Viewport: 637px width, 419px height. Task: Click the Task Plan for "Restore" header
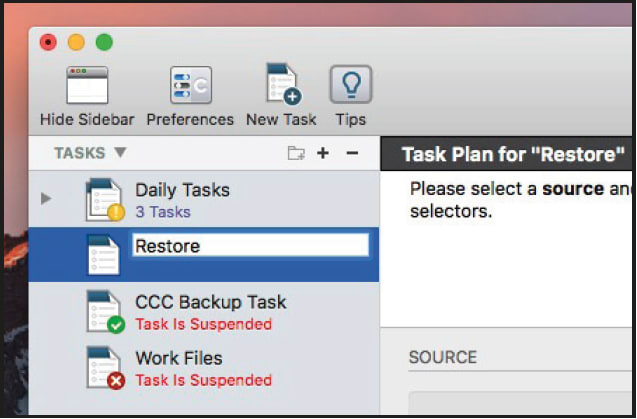click(513, 154)
